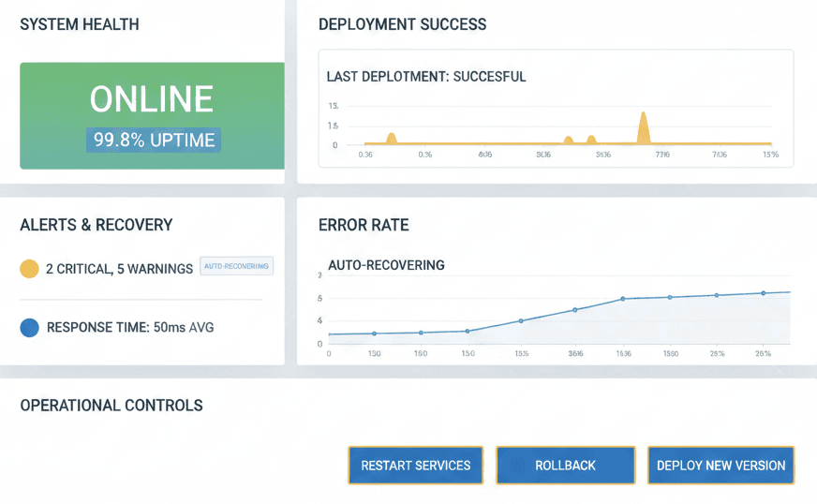
Task: Click the last data point on error rate line
Action: click(x=763, y=293)
